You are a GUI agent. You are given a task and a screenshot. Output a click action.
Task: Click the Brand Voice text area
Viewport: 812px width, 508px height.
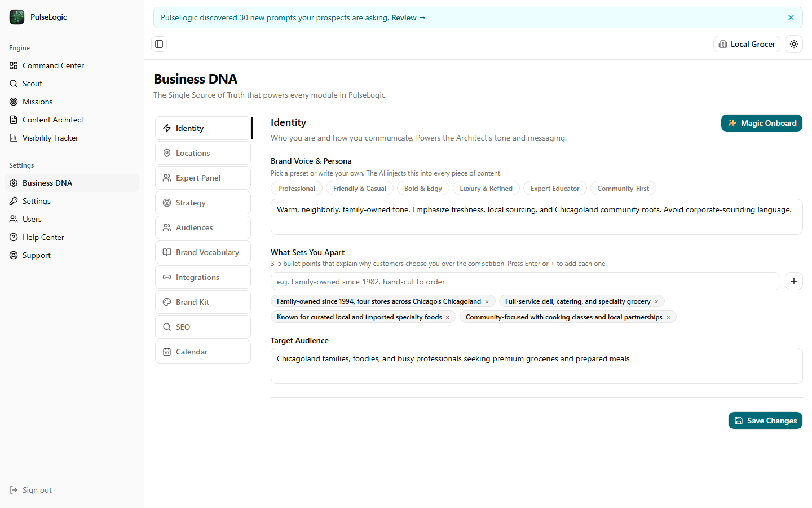coord(537,217)
